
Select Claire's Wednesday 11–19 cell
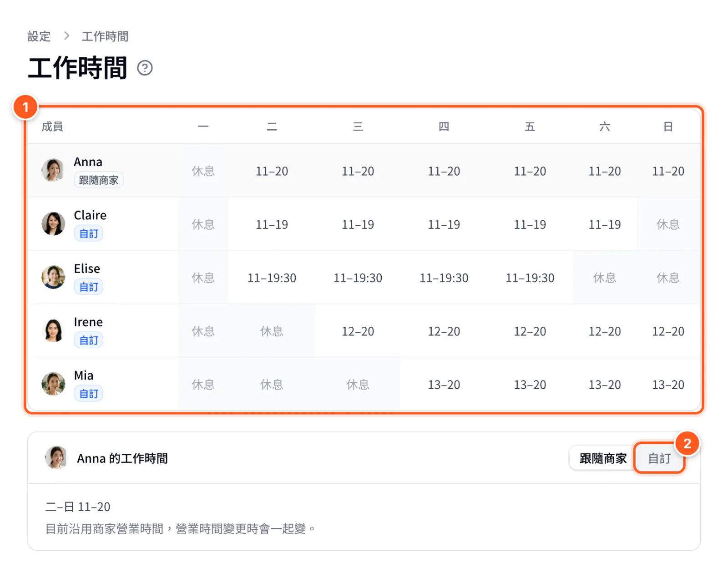click(358, 224)
